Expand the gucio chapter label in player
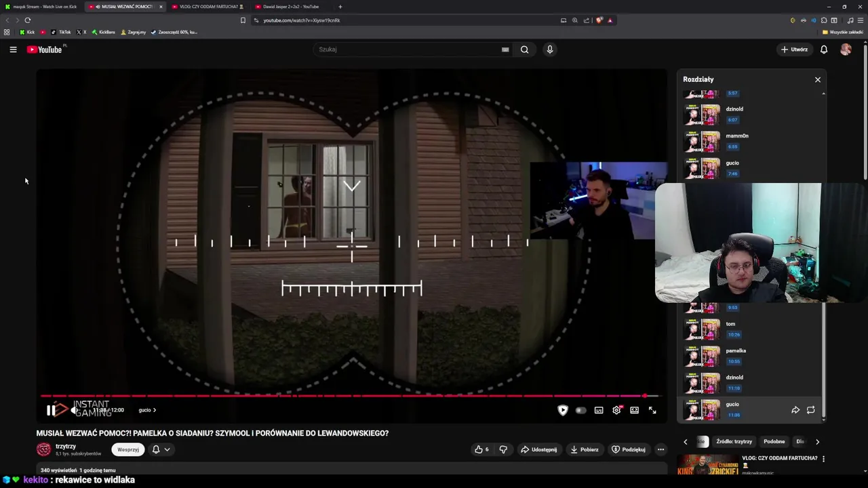The width and height of the screenshot is (868, 488). point(147,410)
